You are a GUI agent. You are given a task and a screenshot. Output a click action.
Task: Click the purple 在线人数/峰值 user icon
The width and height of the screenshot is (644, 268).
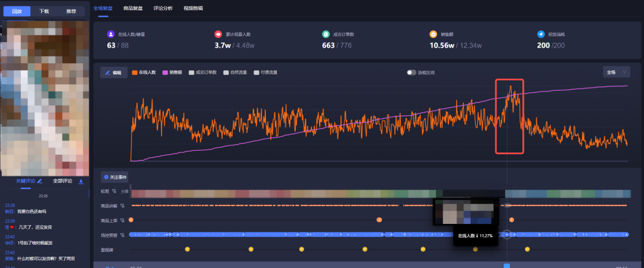tap(110, 35)
